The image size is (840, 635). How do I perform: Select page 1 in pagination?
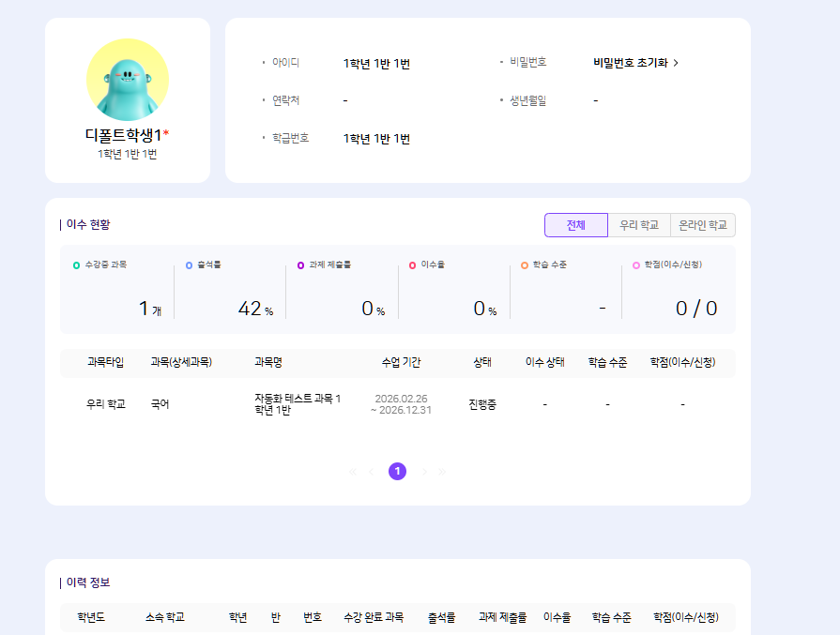pyautogui.click(x=397, y=471)
